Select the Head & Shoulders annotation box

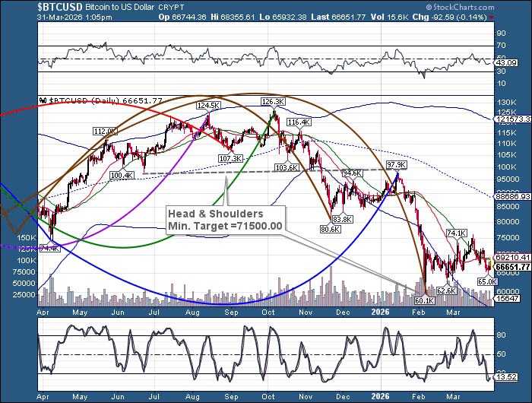223,220
